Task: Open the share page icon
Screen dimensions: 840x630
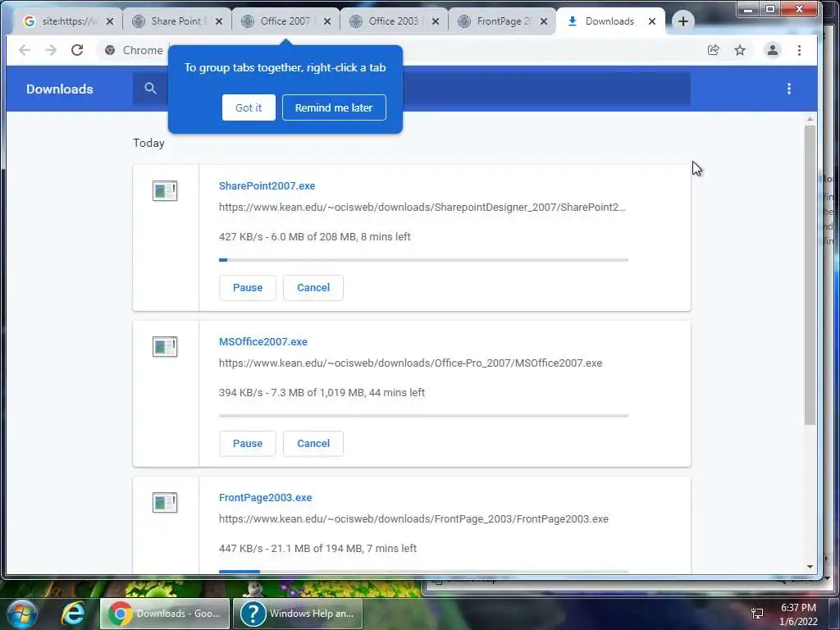Action: pos(713,50)
